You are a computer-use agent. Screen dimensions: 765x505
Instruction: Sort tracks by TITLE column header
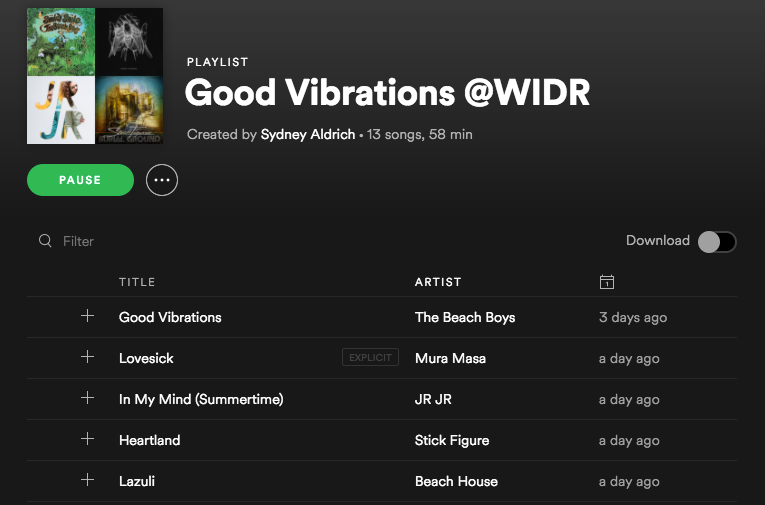(137, 282)
